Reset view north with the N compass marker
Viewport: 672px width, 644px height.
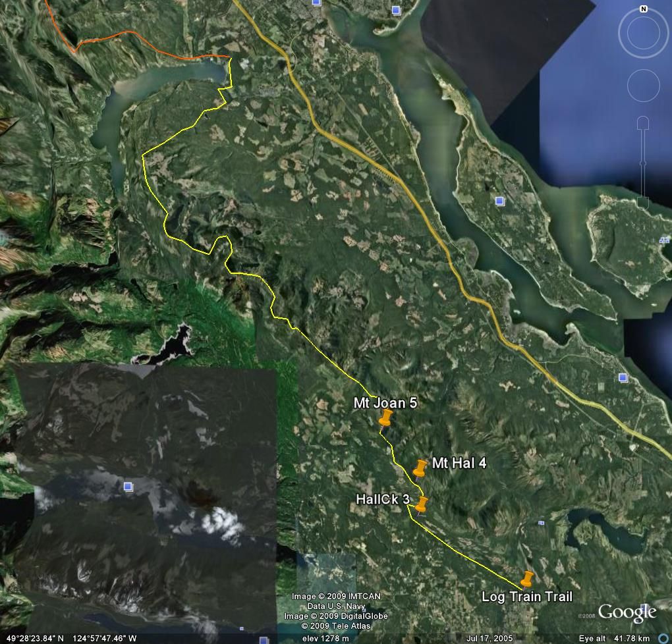644,9
